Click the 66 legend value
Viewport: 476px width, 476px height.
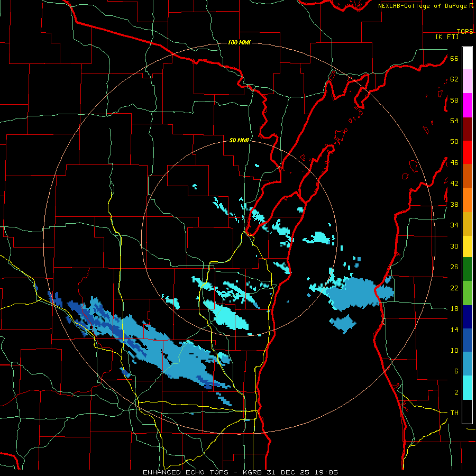pos(454,58)
